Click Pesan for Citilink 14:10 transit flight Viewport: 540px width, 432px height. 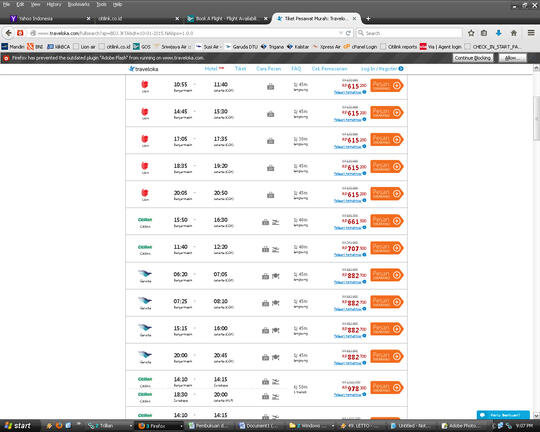click(387, 388)
